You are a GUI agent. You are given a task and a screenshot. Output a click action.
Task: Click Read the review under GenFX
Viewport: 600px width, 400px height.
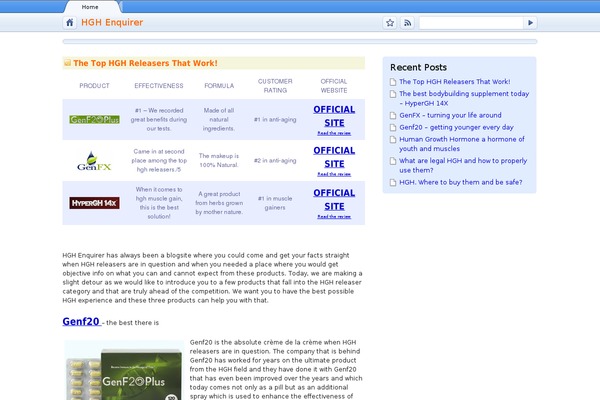(334, 174)
